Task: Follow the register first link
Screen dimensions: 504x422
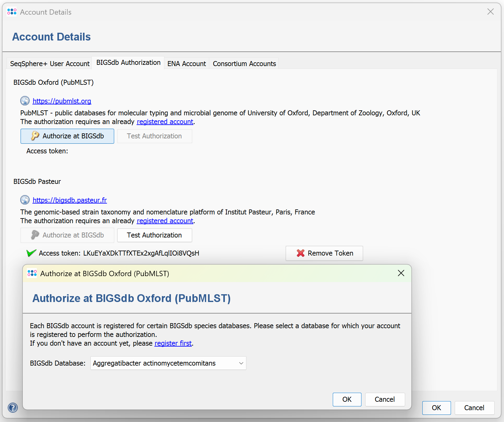Action: pos(173,343)
